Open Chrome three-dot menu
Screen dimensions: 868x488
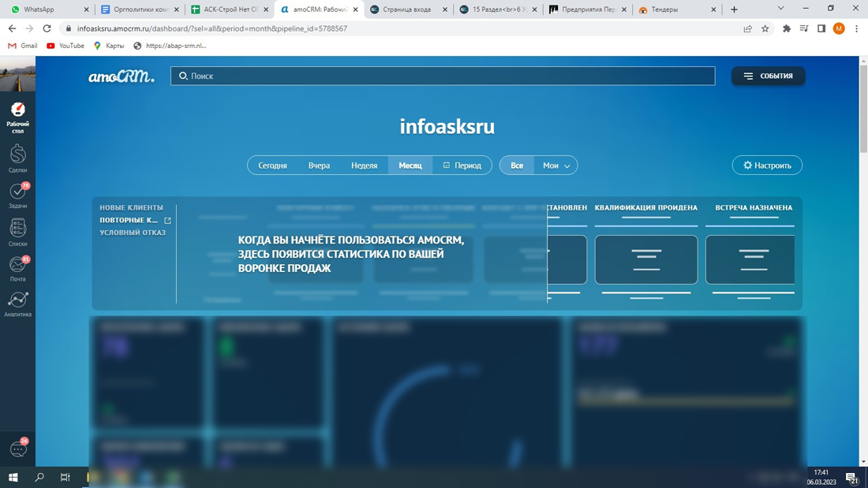point(856,28)
